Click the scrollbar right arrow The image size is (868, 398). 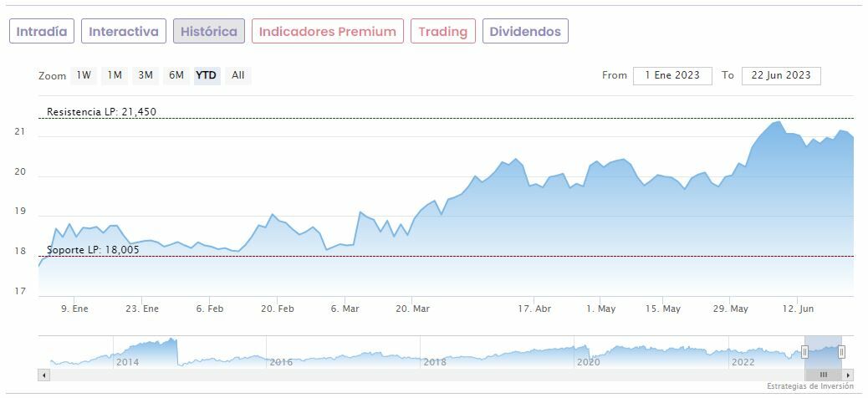849,375
